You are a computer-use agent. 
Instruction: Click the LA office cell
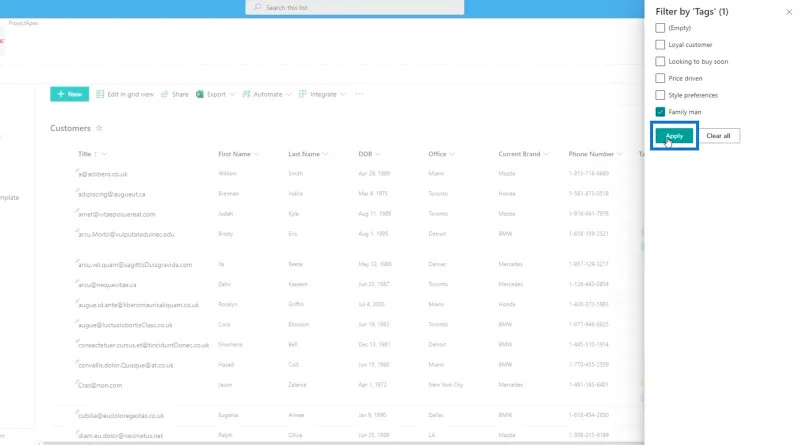tap(432, 435)
